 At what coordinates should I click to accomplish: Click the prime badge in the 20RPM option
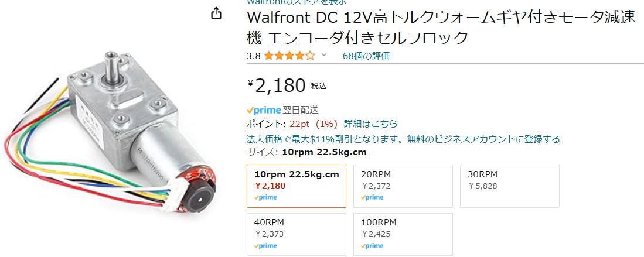[372, 197]
